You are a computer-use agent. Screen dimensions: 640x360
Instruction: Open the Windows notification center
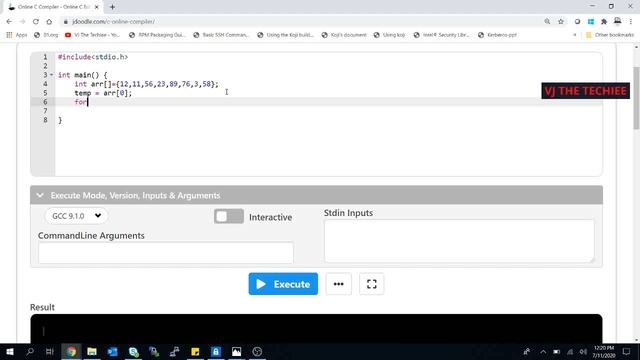(x=627, y=352)
